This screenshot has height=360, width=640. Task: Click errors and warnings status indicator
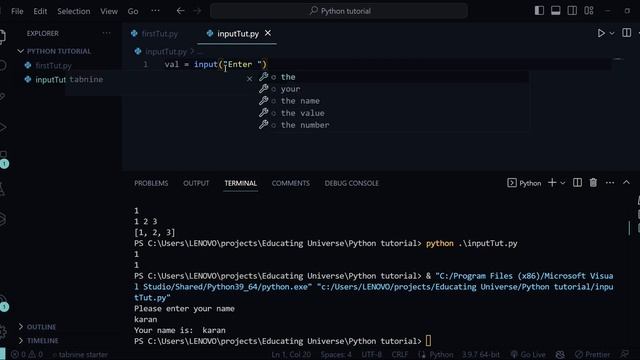point(27,355)
